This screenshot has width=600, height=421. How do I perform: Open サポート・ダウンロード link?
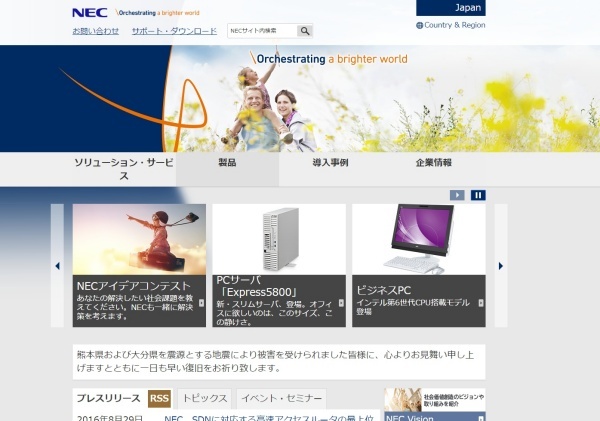coord(174,31)
